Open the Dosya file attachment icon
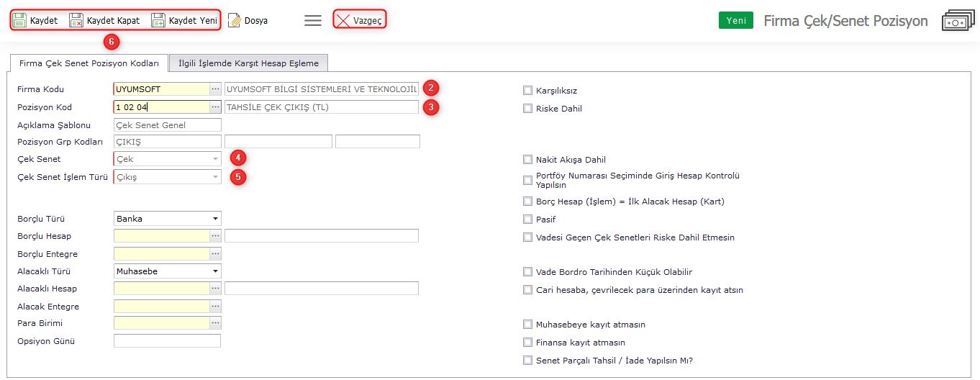980x380 pixels. click(235, 20)
